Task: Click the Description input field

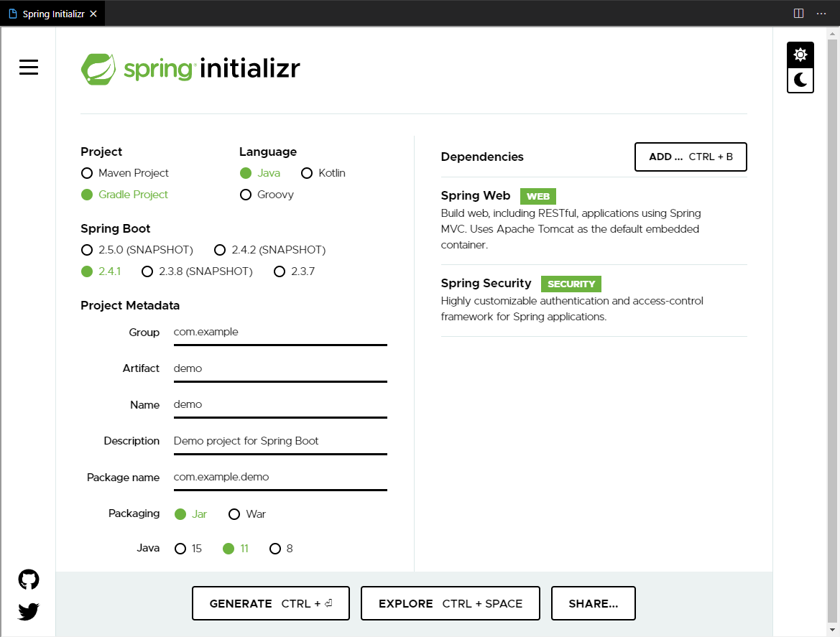Action: click(280, 442)
